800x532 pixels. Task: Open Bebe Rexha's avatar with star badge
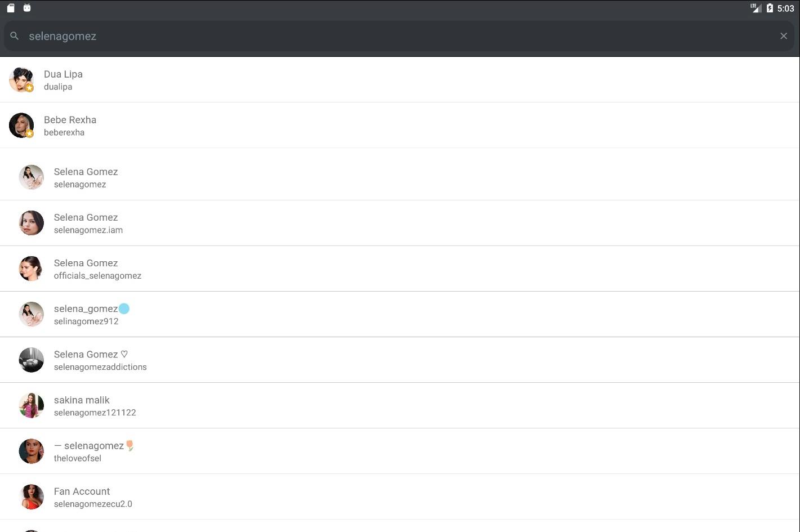pos(21,125)
